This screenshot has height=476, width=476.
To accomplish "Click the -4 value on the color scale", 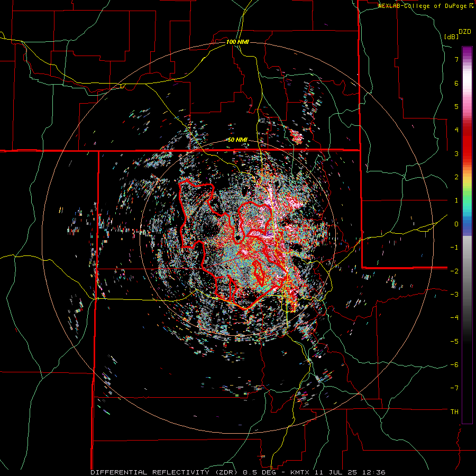I will [x=454, y=318].
